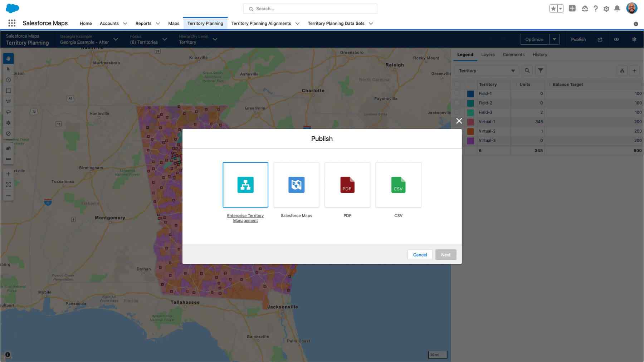Click the link icon in toolbar
Screen dimensions: 644x362
point(616,39)
